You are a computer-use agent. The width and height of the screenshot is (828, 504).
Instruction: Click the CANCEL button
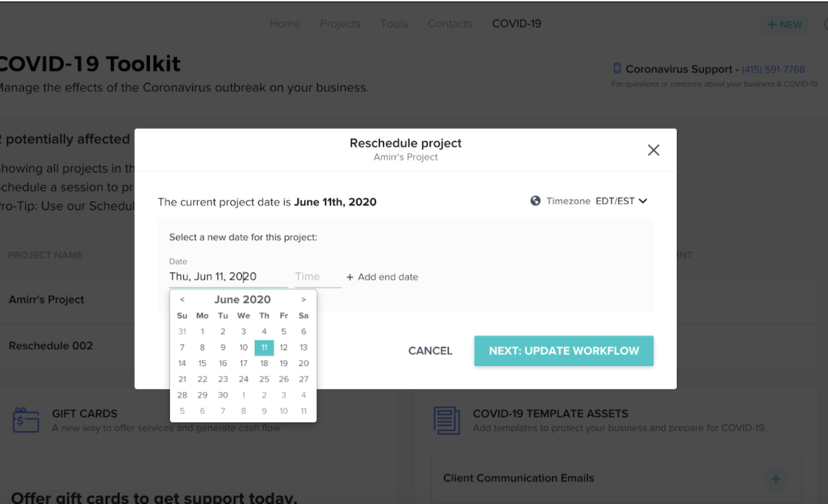431,351
